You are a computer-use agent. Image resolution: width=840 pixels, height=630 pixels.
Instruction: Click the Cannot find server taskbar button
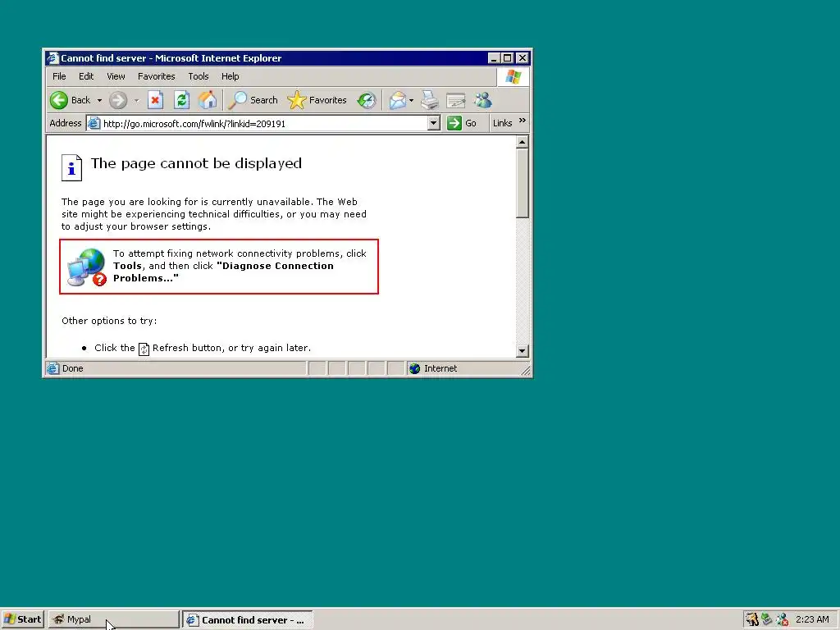[248, 620]
